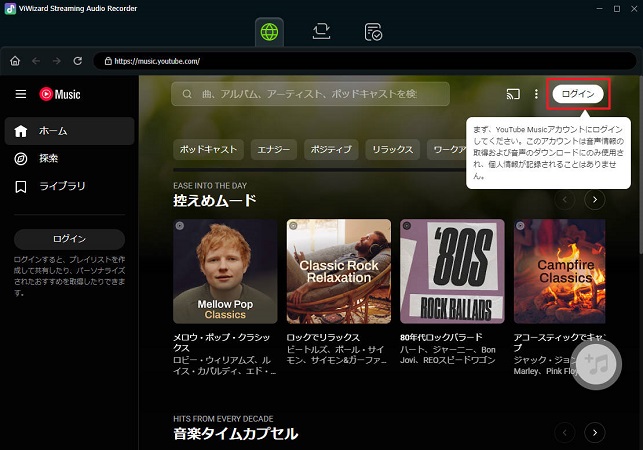Select 探索 in the sidebar
The image size is (643, 450).
[69, 158]
